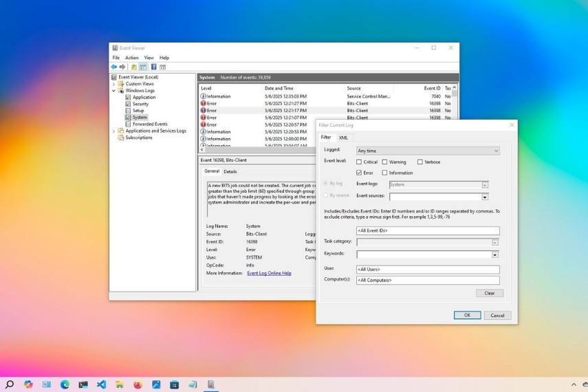Open the Logged time dropdown
This screenshot has height=392, width=588.
coord(428,151)
